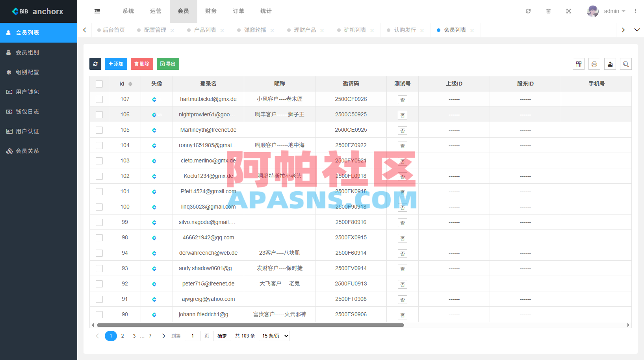Click the horizontal table scrollbar
The width and height of the screenshot is (644, 360).
pyautogui.click(x=251, y=325)
